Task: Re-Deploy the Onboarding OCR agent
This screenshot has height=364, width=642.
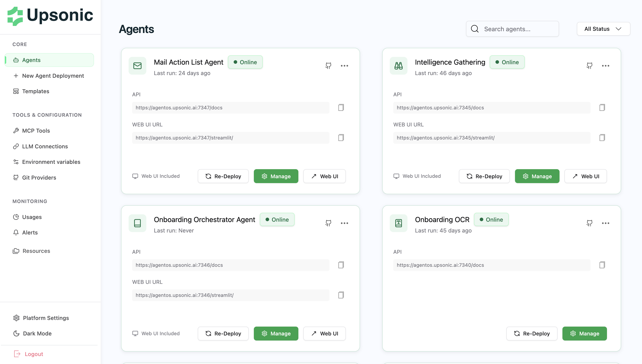Action: tap(532, 333)
